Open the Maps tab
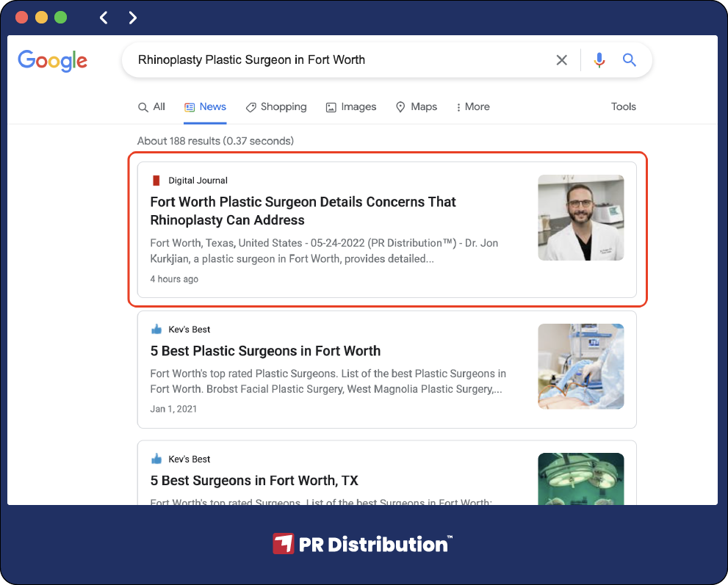 click(417, 107)
